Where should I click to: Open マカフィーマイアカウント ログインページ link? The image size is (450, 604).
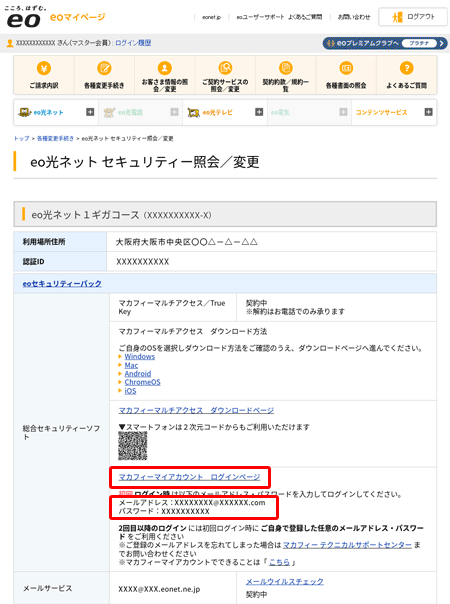(x=189, y=477)
